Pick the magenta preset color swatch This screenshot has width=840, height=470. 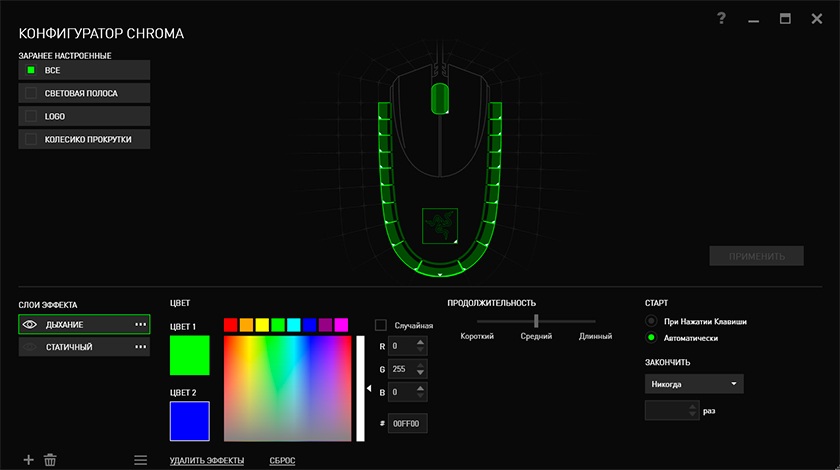click(x=341, y=325)
